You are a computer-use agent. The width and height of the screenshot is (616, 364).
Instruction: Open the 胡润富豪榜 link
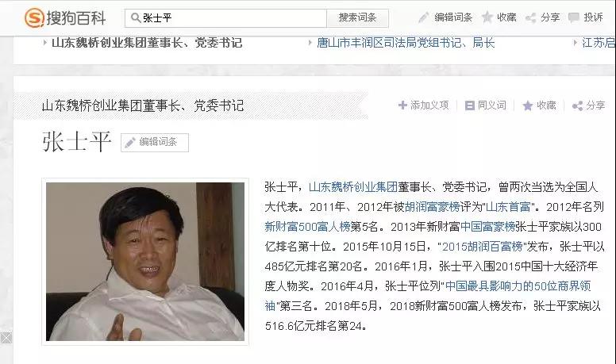click(432, 206)
